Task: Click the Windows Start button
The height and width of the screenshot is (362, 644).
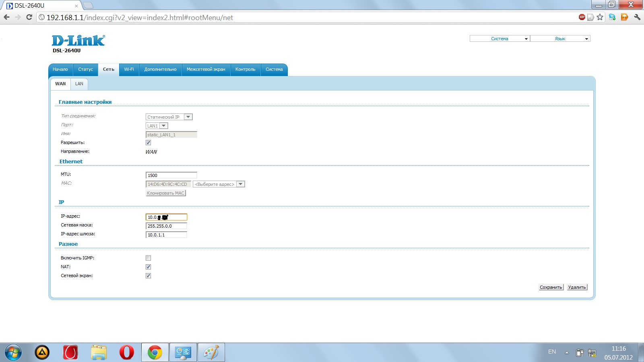Action: pyautogui.click(x=13, y=352)
